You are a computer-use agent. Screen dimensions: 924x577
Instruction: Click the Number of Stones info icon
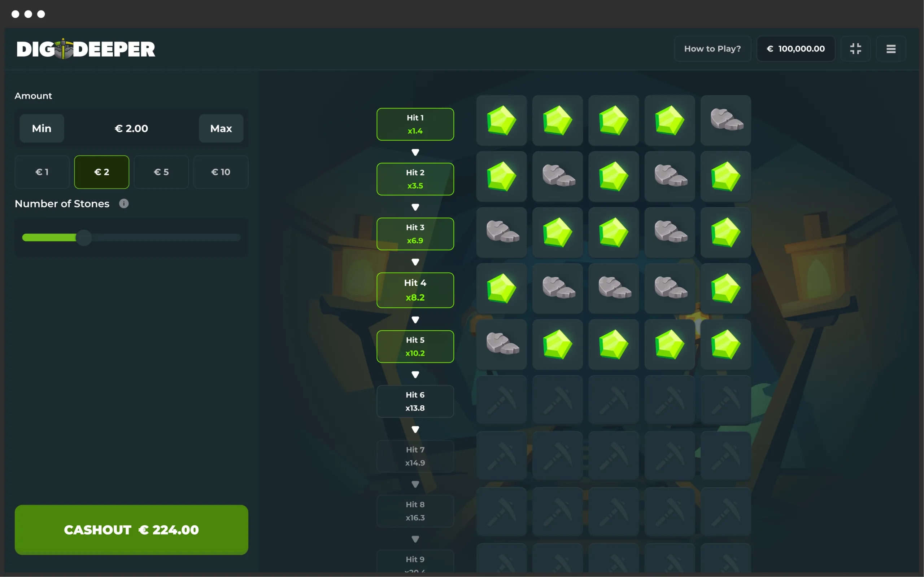pos(124,203)
